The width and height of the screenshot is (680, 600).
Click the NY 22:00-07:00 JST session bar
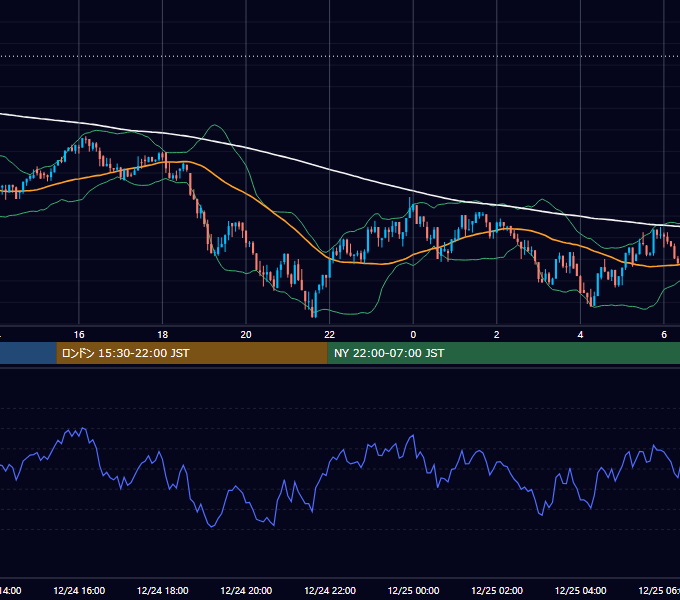click(503, 353)
